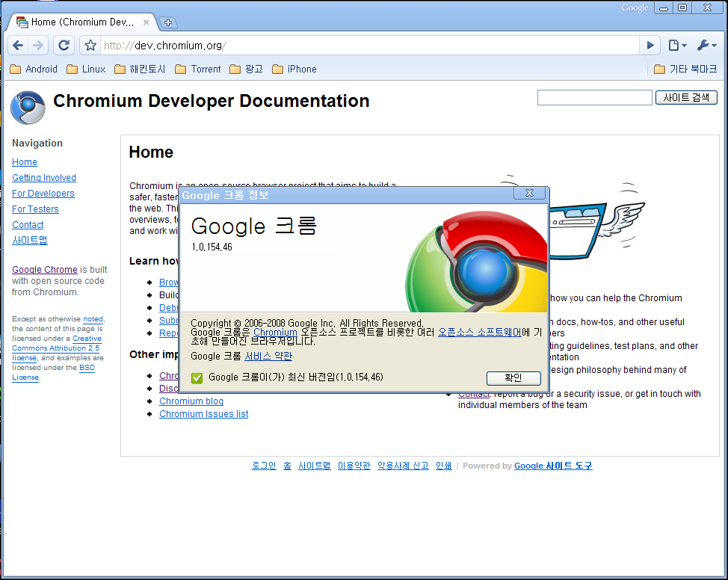Click the version text 1.0.154.46
This screenshot has width=728, height=580.
(x=212, y=247)
